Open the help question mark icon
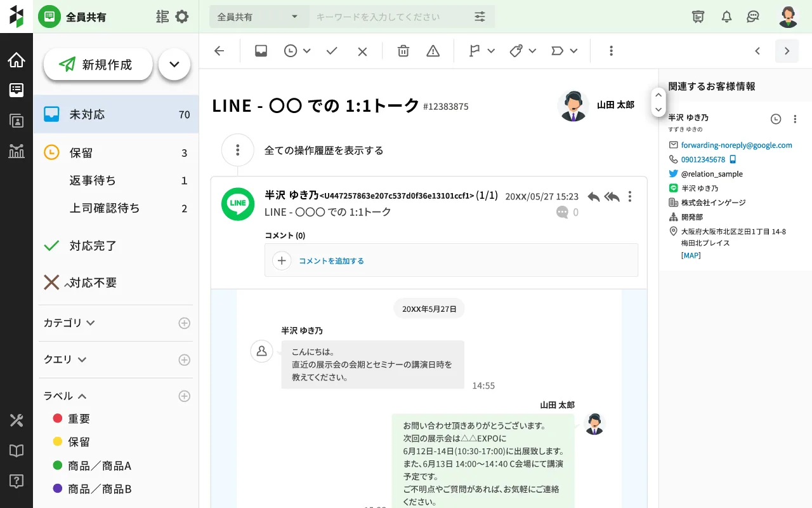812x508 pixels. [16, 481]
